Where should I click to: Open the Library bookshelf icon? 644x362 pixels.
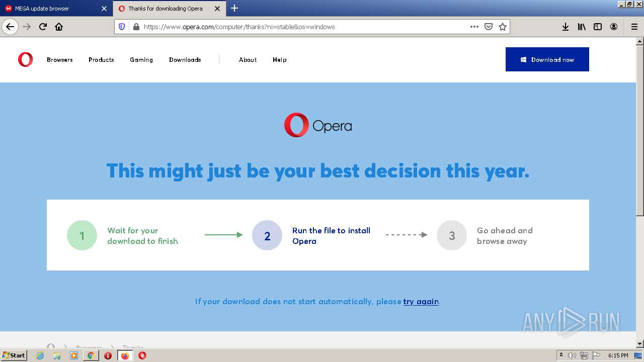pyautogui.click(x=582, y=27)
